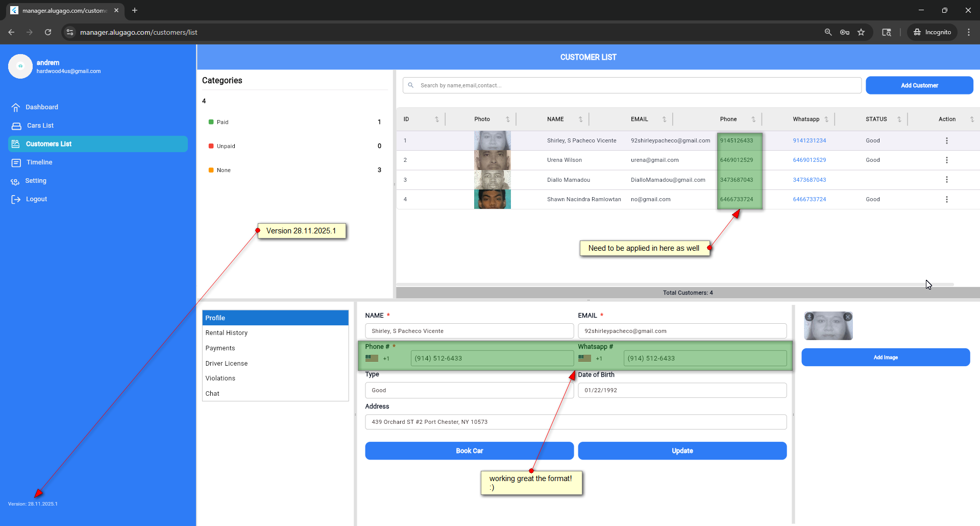Sort table by NAME column
The height and width of the screenshot is (526, 980).
[x=580, y=119]
